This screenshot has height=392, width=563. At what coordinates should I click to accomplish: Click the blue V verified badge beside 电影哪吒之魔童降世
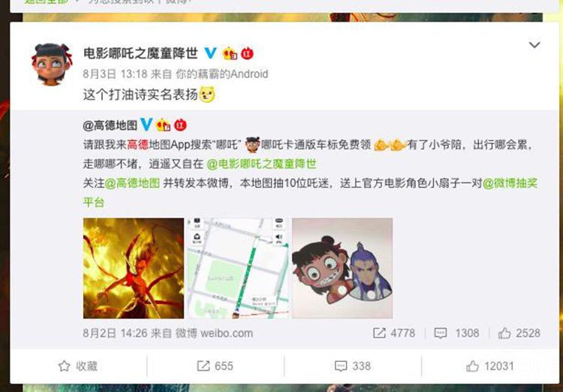tap(210, 53)
